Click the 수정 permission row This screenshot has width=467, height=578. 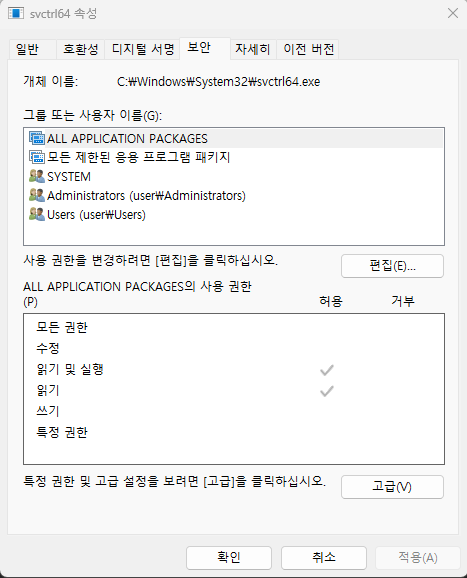pyautogui.click(x=234, y=348)
